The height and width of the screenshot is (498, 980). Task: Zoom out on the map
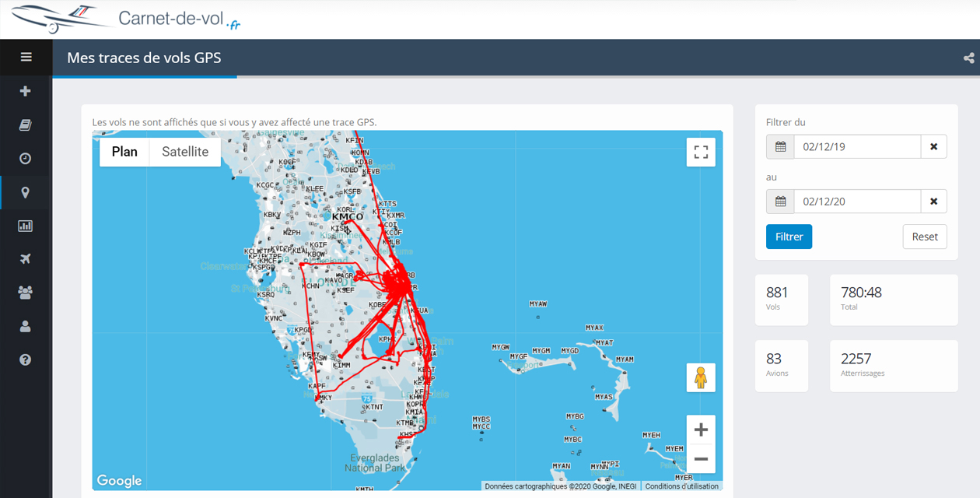click(x=701, y=458)
